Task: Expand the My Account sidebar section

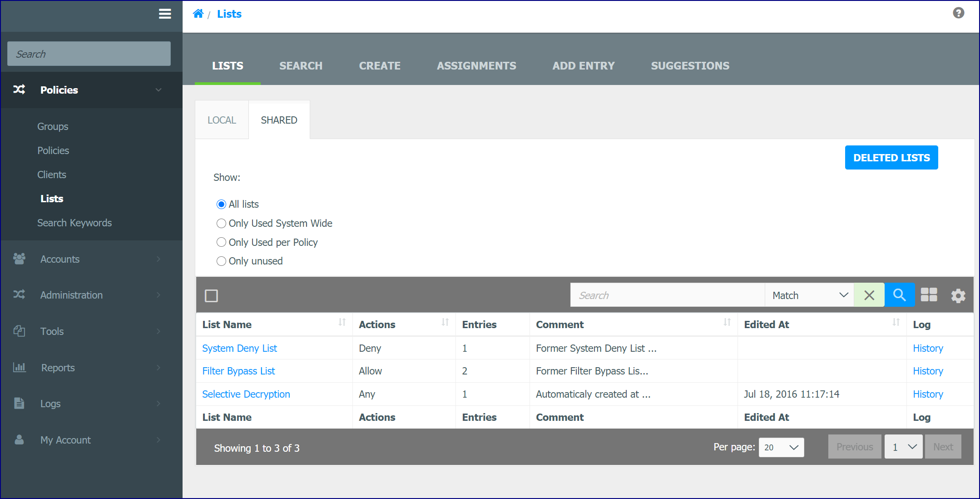Action: 158,439
